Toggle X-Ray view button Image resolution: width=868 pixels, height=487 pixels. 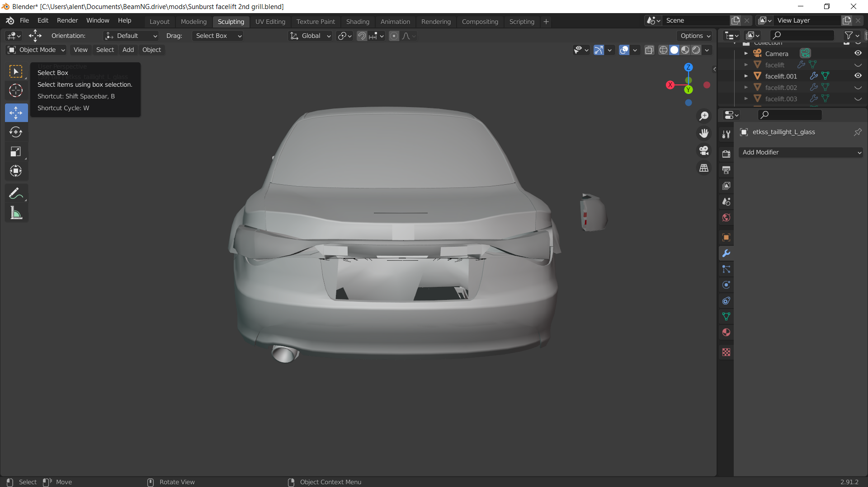(x=649, y=50)
